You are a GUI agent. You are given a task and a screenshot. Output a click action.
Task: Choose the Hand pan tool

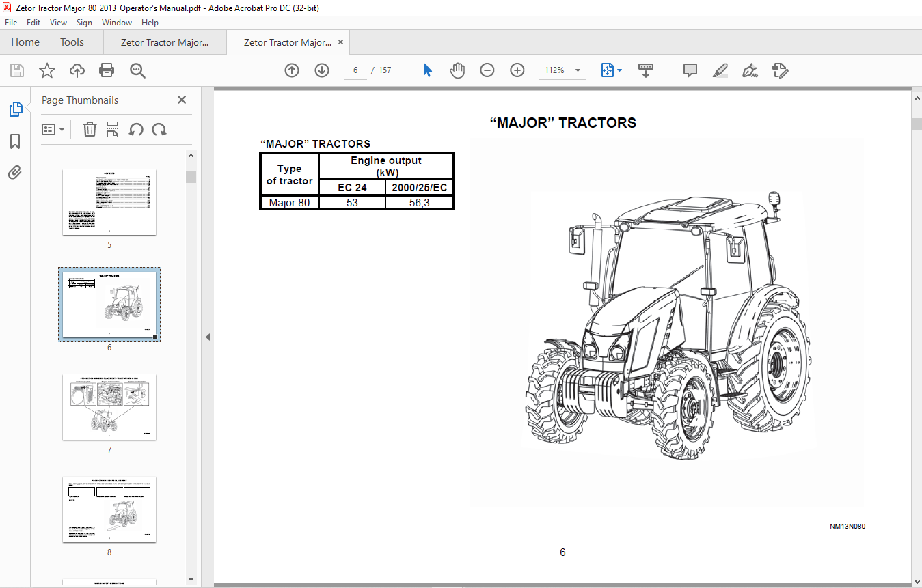coord(457,70)
